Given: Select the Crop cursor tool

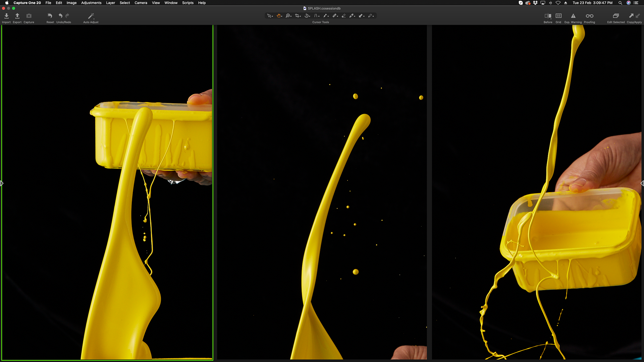Looking at the screenshot, I should point(297,16).
